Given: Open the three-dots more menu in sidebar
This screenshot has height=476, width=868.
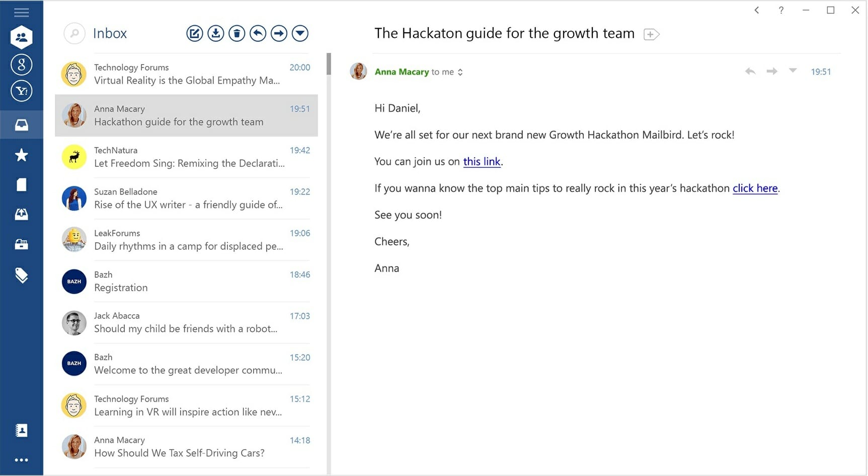Looking at the screenshot, I should point(21,460).
